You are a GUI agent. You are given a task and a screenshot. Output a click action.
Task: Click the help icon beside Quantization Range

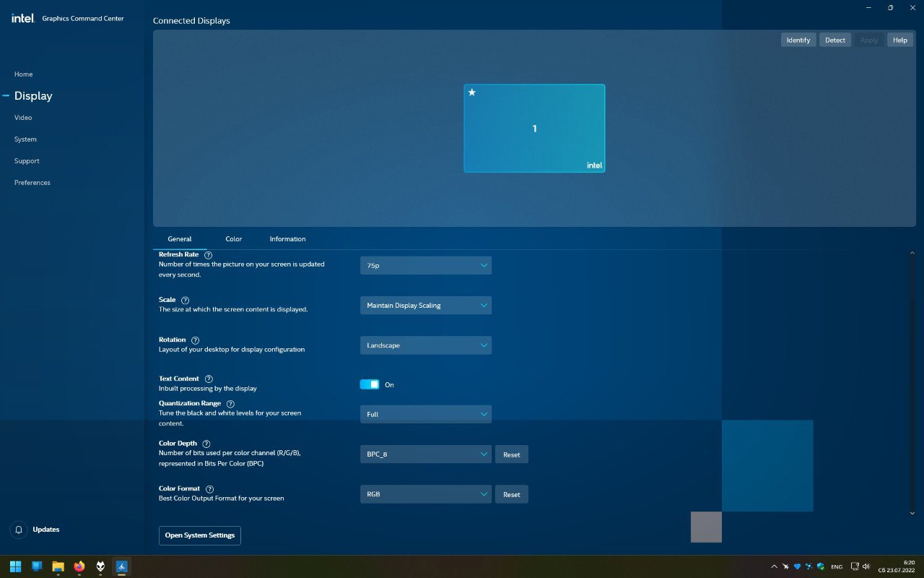(230, 404)
